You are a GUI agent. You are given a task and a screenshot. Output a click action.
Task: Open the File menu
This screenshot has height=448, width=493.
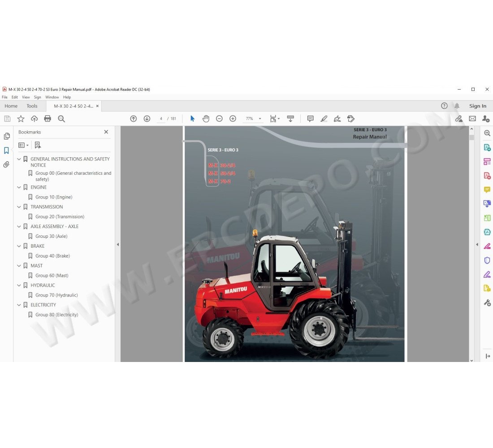point(5,97)
